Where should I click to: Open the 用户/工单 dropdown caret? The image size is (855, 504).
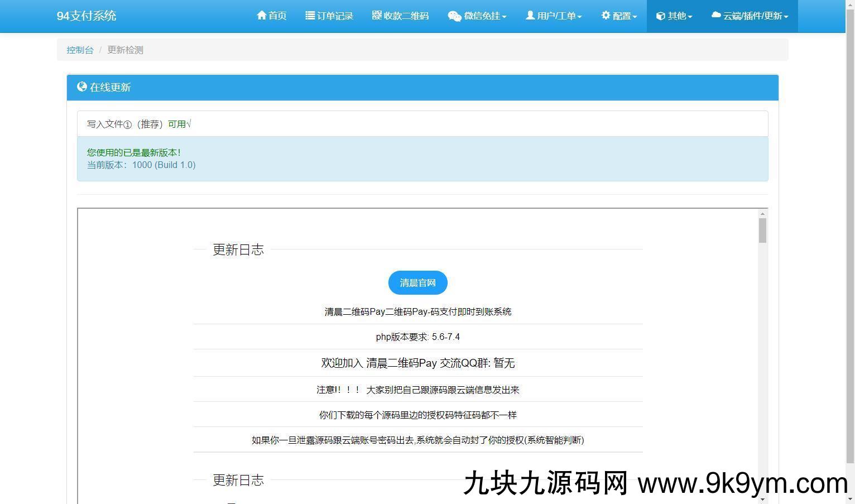tap(579, 17)
